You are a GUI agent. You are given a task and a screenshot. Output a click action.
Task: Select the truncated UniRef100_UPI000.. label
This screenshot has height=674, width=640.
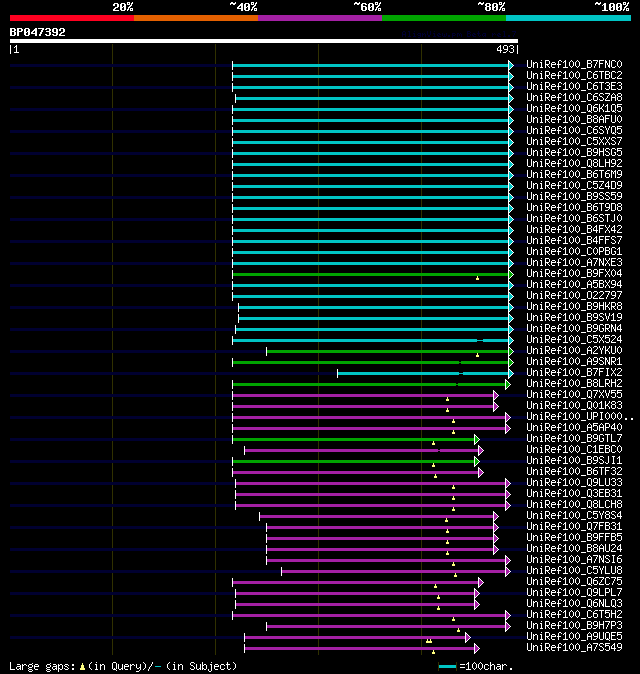pyautogui.click(x=580, y=417)
